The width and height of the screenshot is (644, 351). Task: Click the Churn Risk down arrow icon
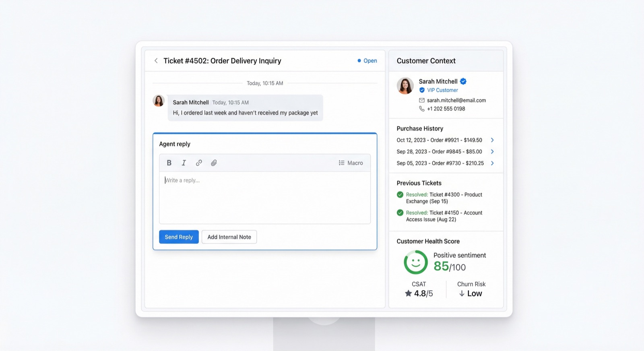tap(462, 294)
